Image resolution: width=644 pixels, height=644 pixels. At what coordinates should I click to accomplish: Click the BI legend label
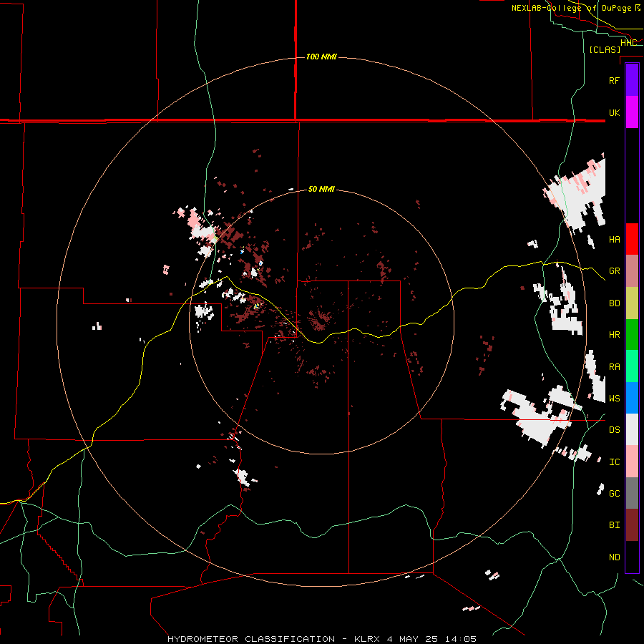614,525
